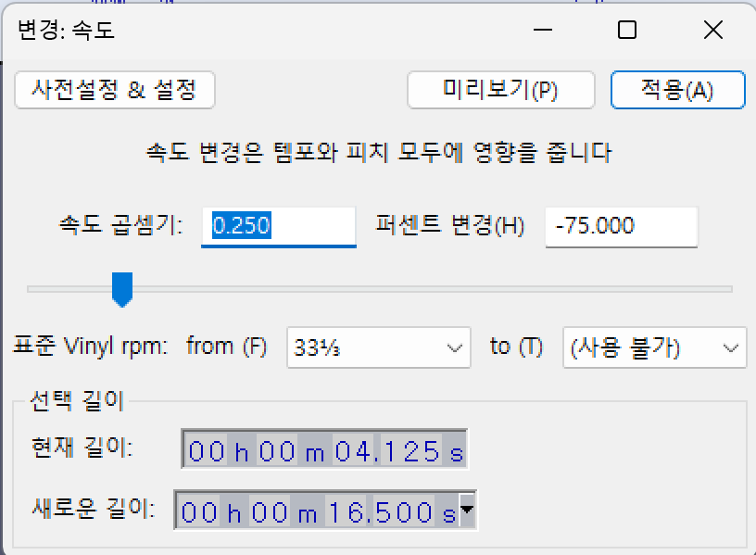Click the 속도 곱셈기 input field

pyautogui.click(x=279, y=227)
